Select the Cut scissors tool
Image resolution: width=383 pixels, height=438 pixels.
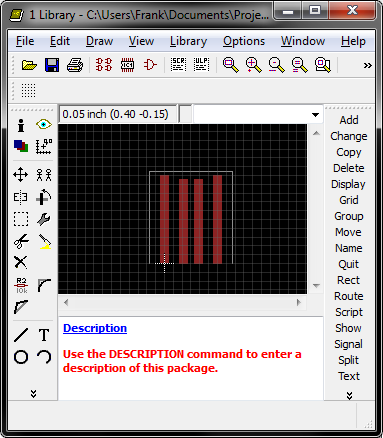point(21,241)
